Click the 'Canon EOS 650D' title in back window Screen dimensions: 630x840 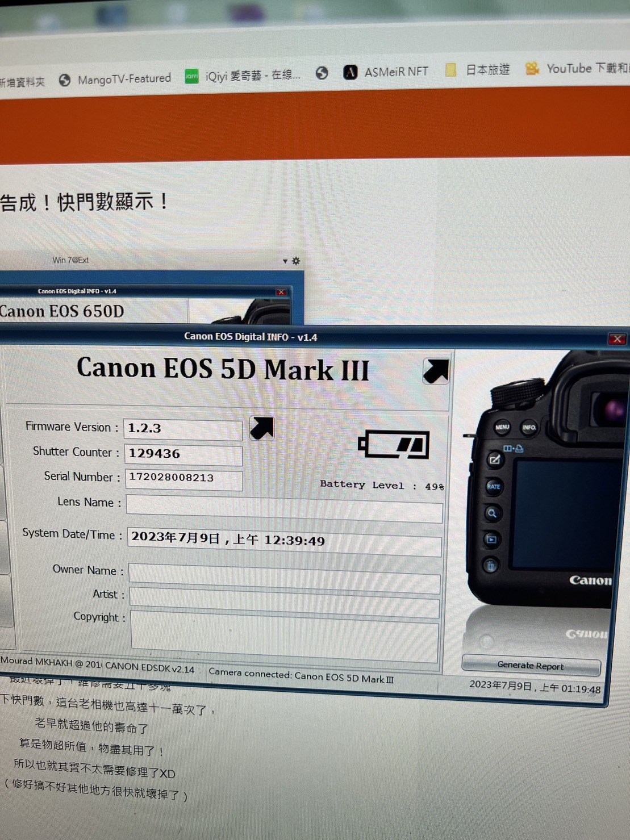click(61, 311)
